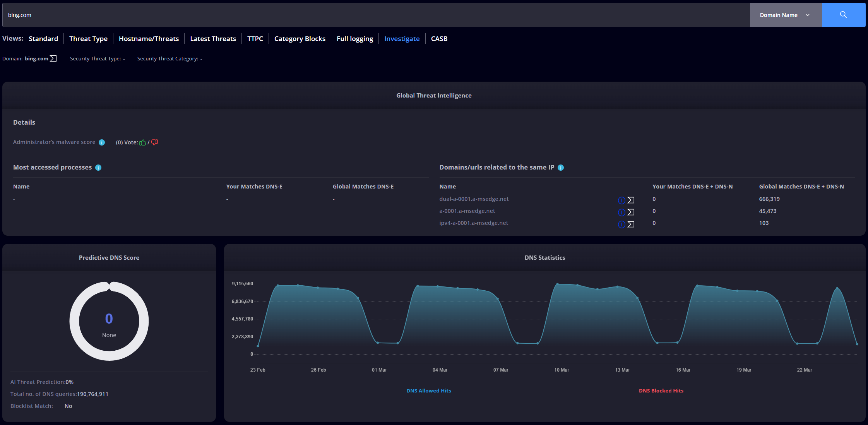Open the Category Blocks view
The width and height of the screenshot is (868, 425).
[x=300, y=39]
